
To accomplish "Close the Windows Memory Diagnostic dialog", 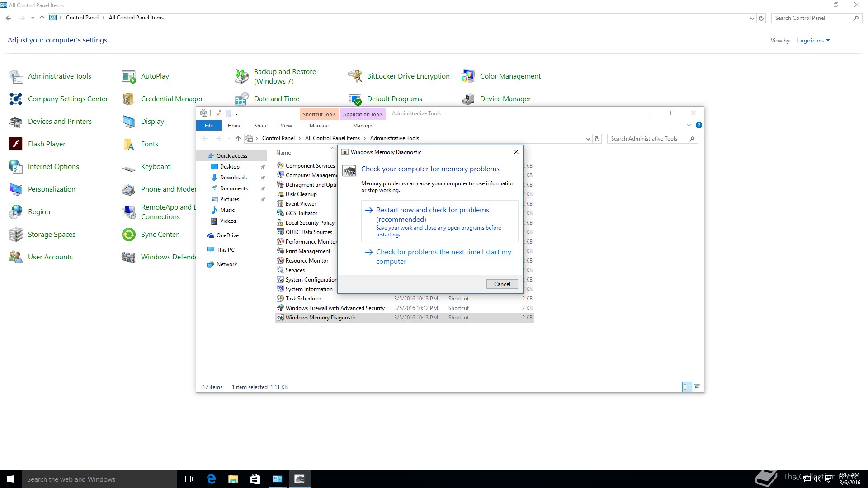I will pos(516,152).
